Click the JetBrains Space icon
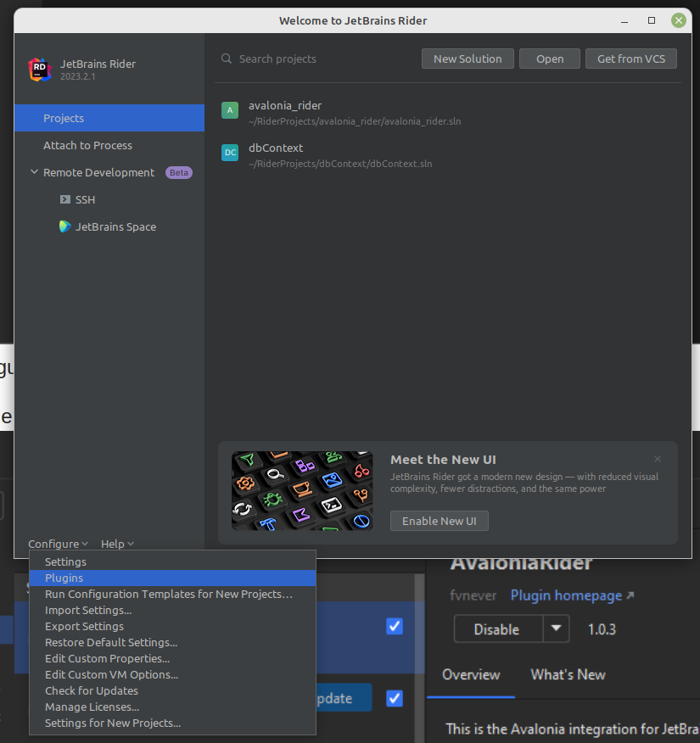Viewport: 700px width, 743px height. [x=65, y=226]
